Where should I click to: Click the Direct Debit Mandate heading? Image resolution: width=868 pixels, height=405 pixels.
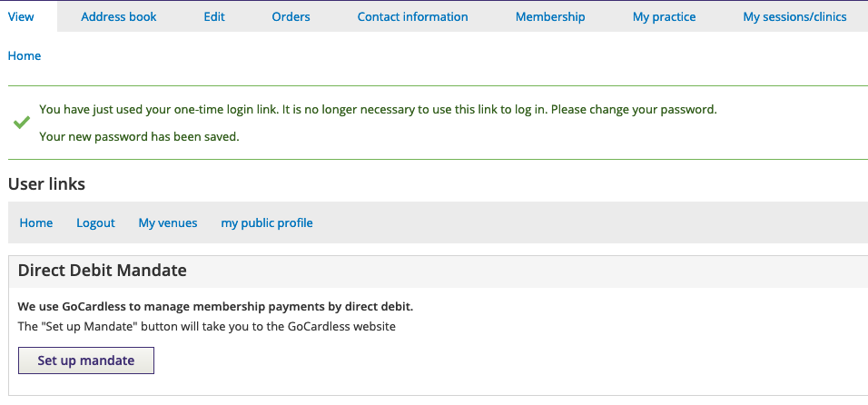click(103, 271)
